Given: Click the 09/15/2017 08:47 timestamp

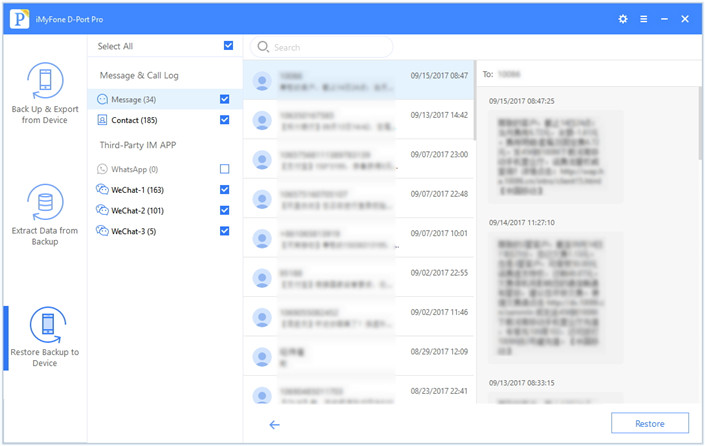Looking at the screenshot, I should click(439, 76).
